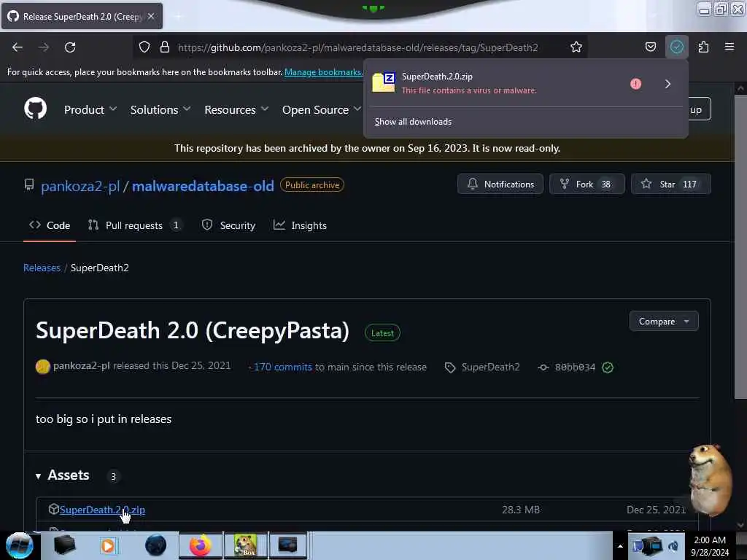
Task: Click Show all downloads
Action: pyautogui.click(x=413, y=122)
